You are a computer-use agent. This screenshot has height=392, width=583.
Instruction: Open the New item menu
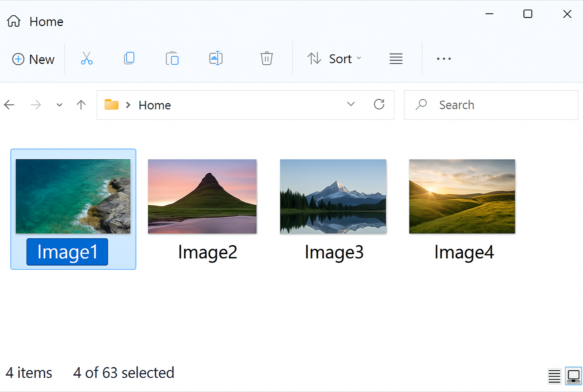(33, 59)
